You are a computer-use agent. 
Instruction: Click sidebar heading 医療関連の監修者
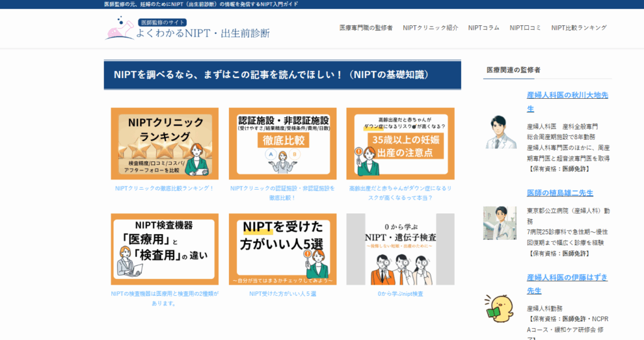click(513, 70)
